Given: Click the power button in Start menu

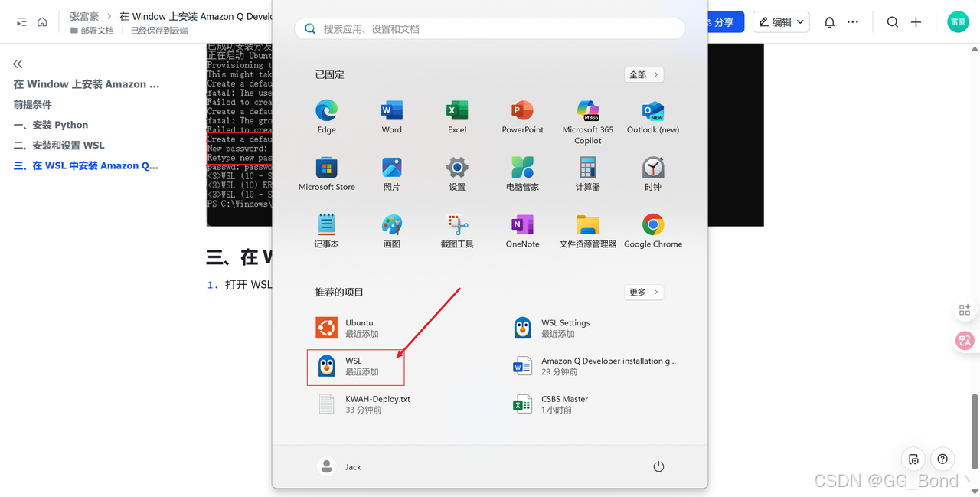Looking at the screenshot, I should pyautogui.click(x=658, y=466).
